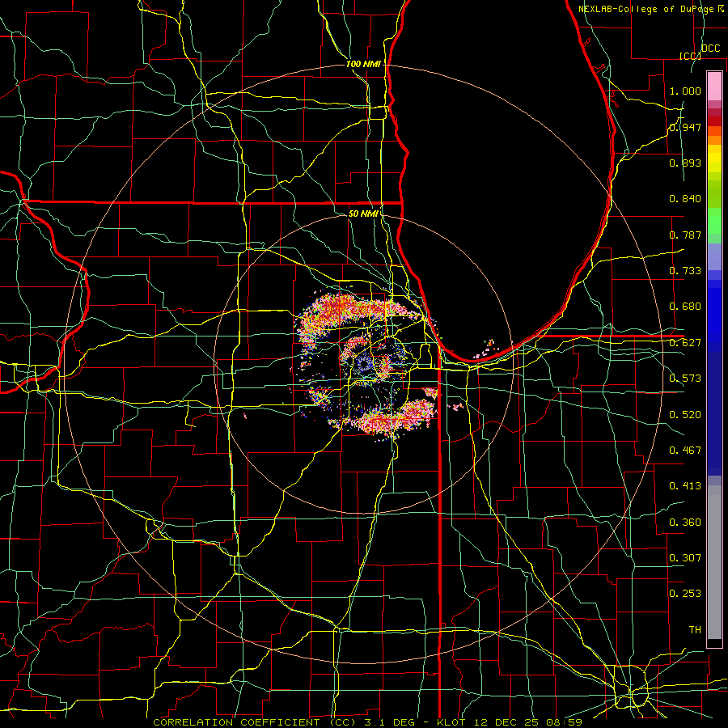This screenshot has height=728, width=728.
Task: Click the pink swatch at the legend top
Action: 714,86
